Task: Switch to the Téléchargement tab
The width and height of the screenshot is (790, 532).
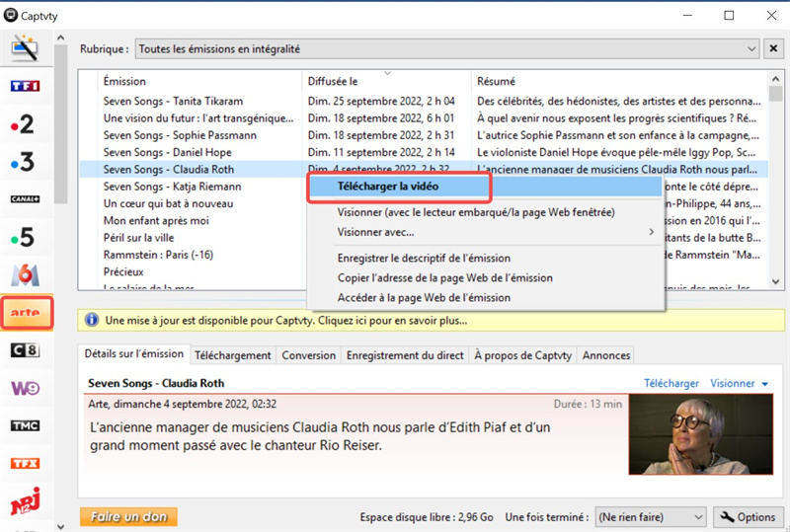Action: point(233,355)
